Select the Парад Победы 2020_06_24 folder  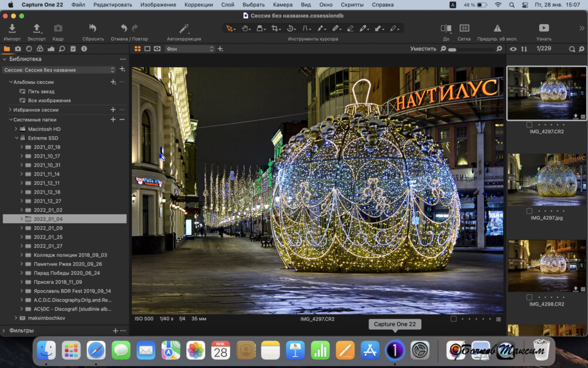[67, 273]
